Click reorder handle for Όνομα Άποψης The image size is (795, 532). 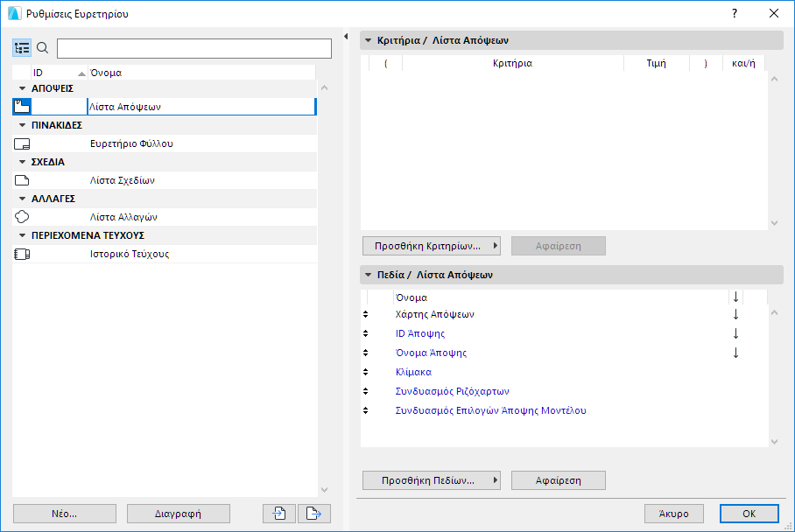pyautogui.click(x=366, y=353)
